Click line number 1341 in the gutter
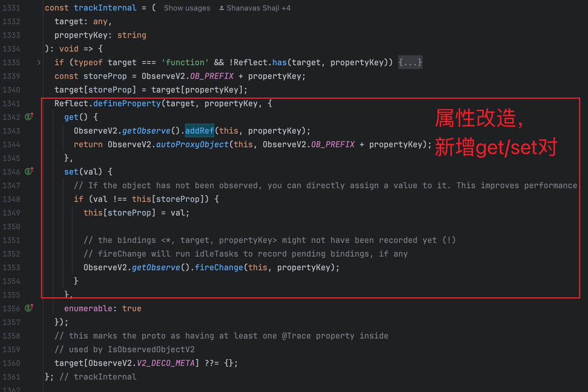Image resolution: width=588 pixels, height=392 pixels. point(11,103)
